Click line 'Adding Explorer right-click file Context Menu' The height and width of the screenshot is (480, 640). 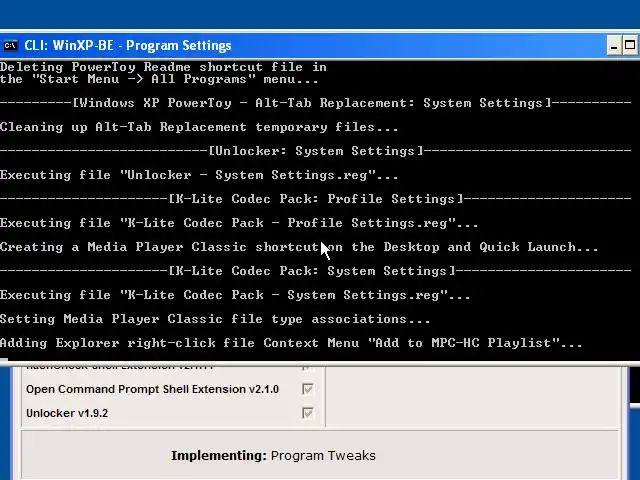coord(291,343)
